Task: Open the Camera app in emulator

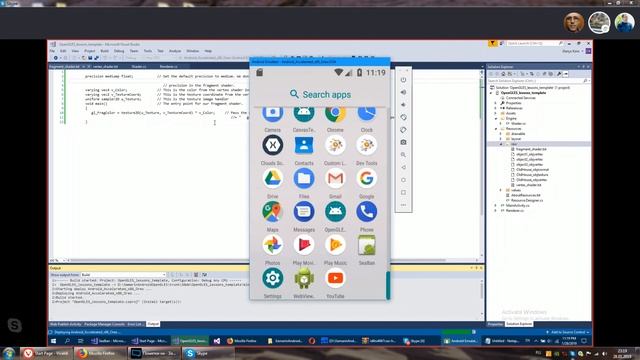Action: [273, 115]
